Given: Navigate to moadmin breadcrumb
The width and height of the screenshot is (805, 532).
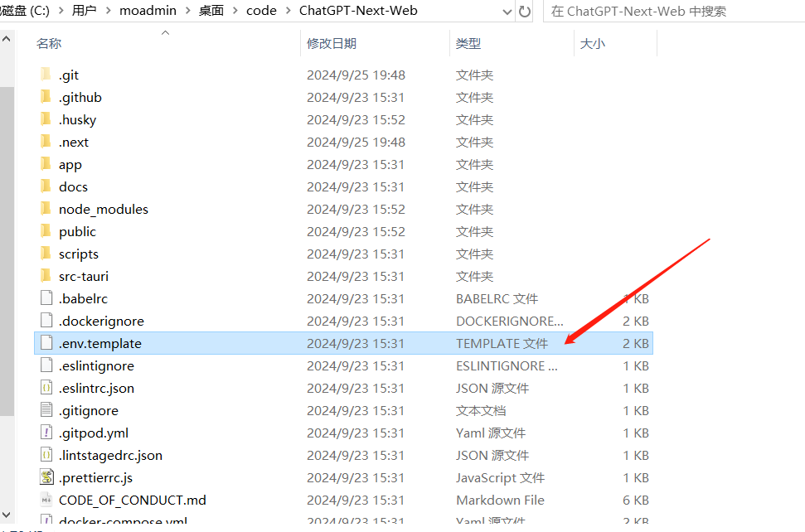Looking at the screenshot, I should click(x=148, y=11).
